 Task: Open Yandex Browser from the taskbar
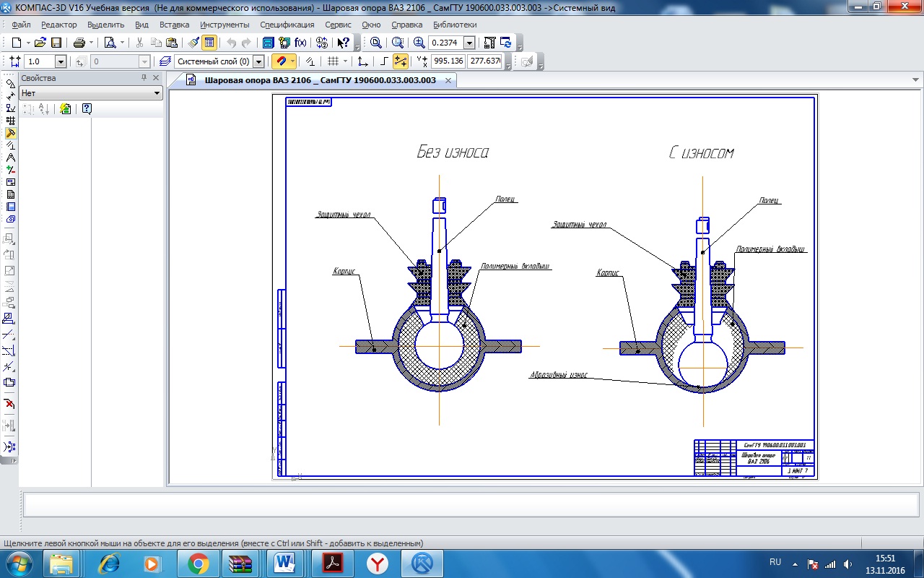coord(377,564)
